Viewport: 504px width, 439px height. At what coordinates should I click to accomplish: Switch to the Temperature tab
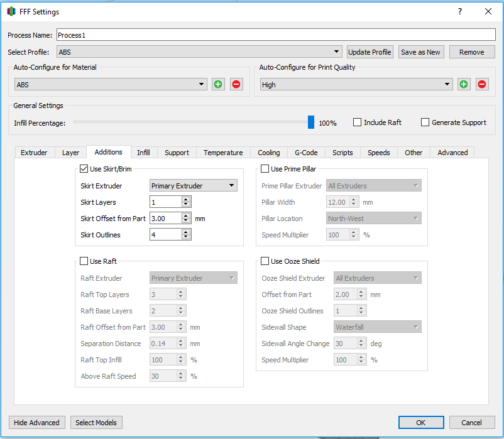coord(223,153)
